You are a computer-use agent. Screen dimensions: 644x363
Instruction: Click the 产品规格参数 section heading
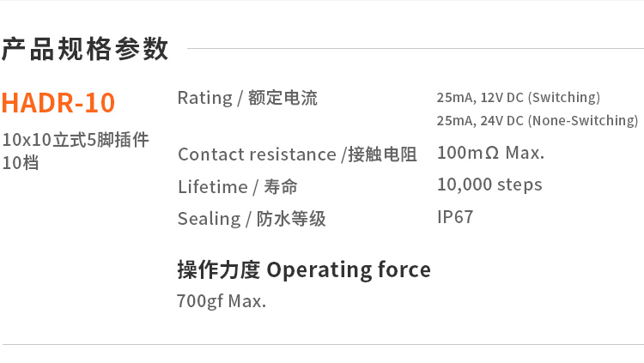coord(85,49)
